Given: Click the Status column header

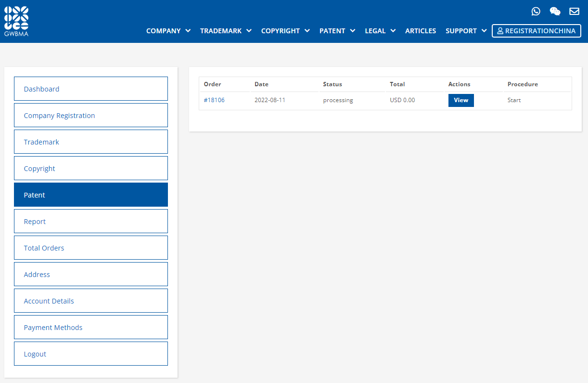Looking at the screenshot, I should click(332, 84).
